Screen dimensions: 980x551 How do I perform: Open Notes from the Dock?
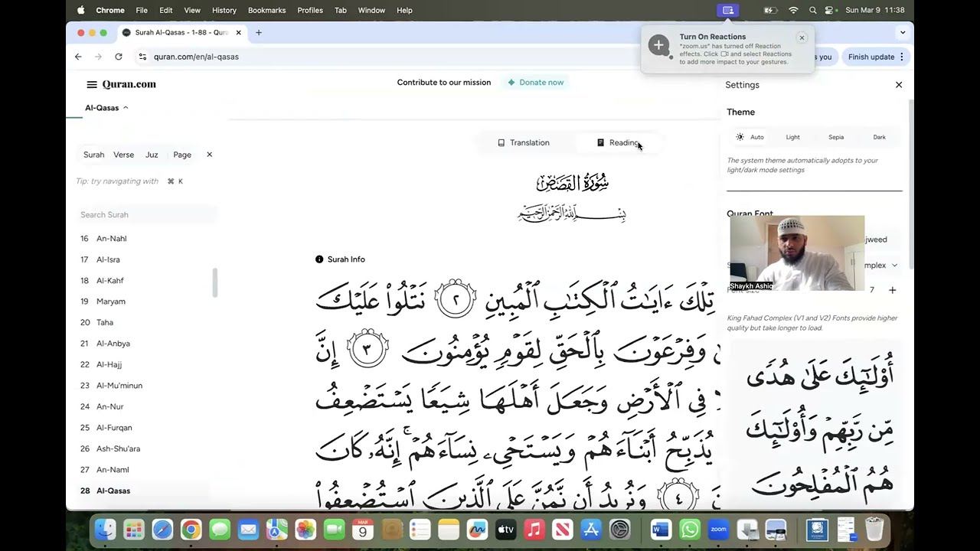(x=449, y=530)
